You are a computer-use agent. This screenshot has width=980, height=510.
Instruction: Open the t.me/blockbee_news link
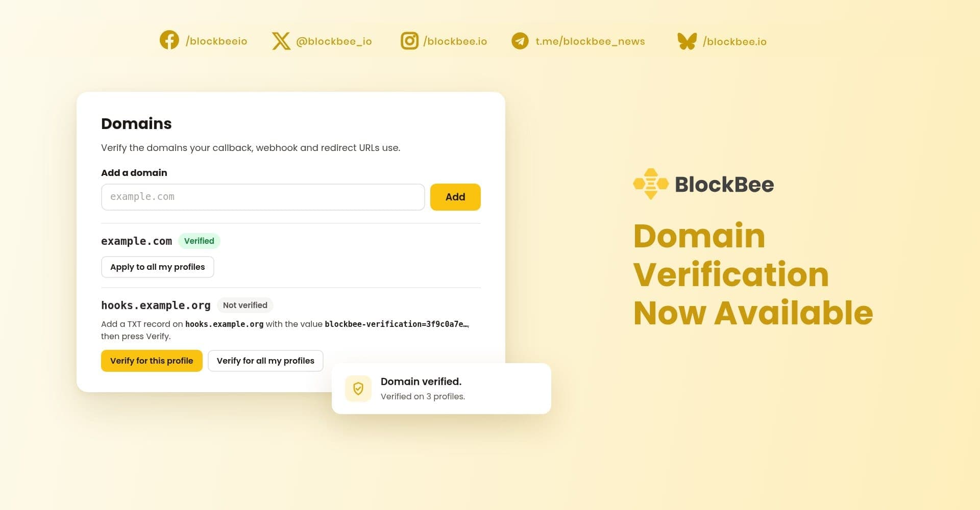point(590,41)
